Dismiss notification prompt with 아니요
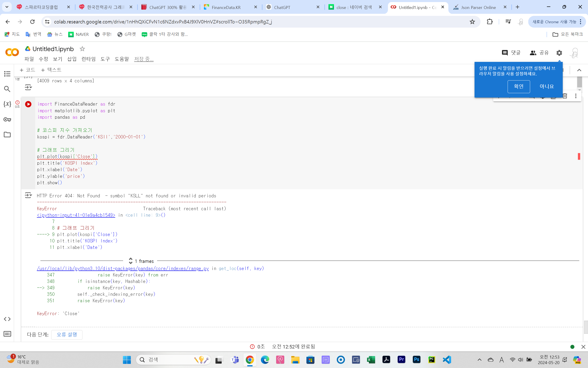This screenshot has width=588, height=368. point(546,86)
